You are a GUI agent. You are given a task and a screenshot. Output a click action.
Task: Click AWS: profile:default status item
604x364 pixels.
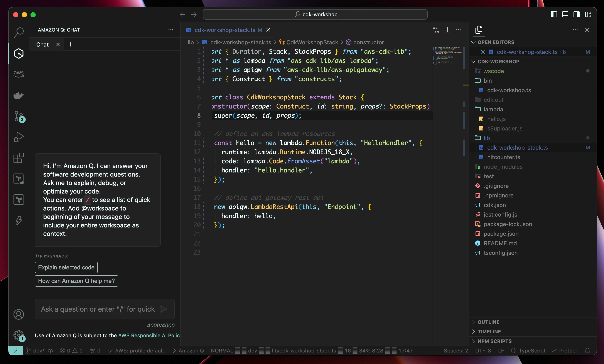point(136,351)
